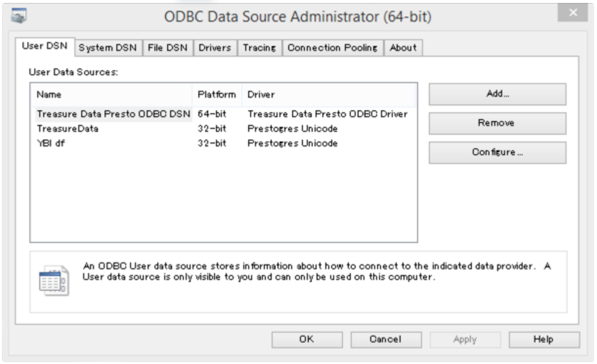Screen dimensions: 597x364
Task: Go to the Drivers tab
Action: [x=214, y=48]
